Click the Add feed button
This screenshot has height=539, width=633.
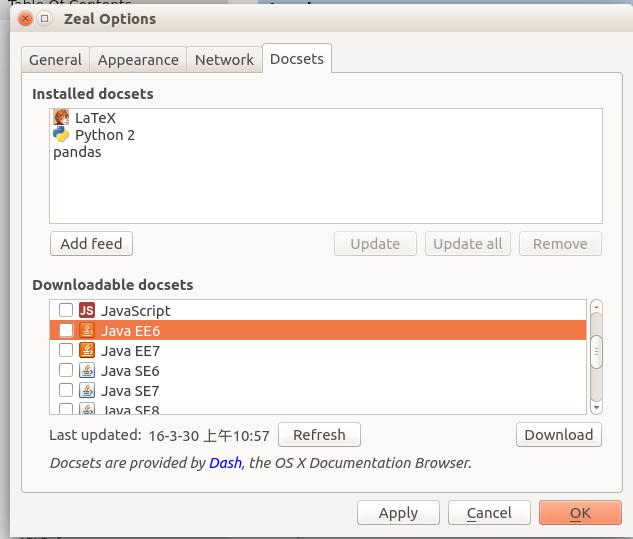pyautogui.click(x=91, y=243)
